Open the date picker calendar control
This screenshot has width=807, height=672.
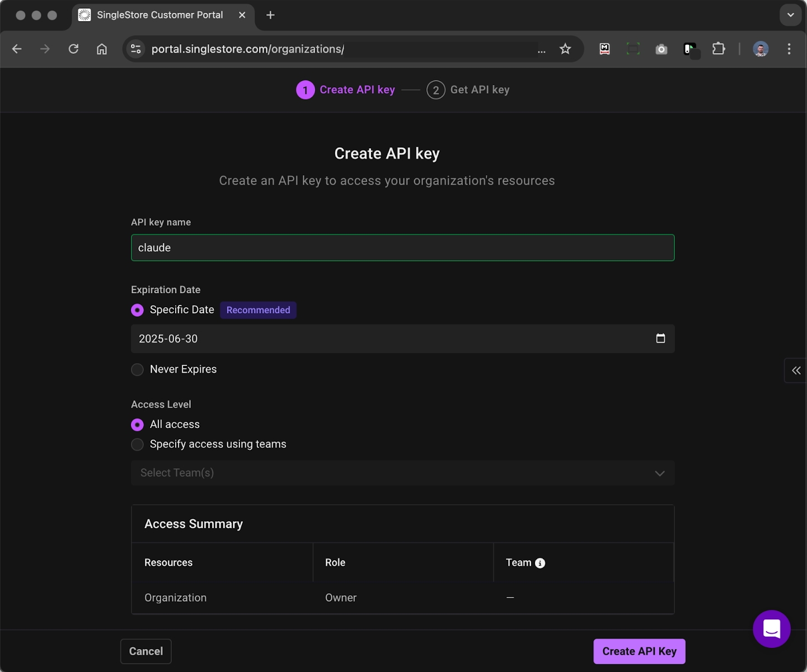point(660,339)
